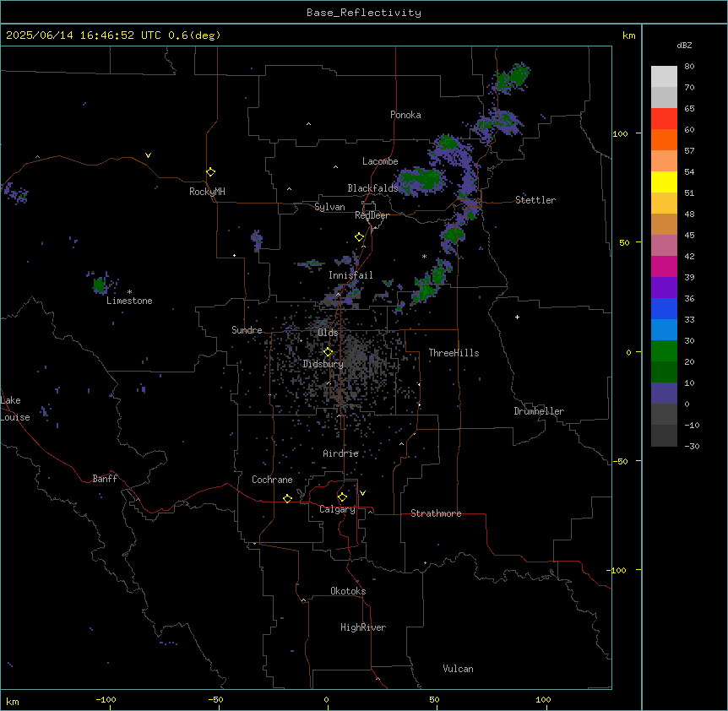728x711 pixels.
Task: Click the yellow V marker east of Calgary
Action: click(362, 493)
